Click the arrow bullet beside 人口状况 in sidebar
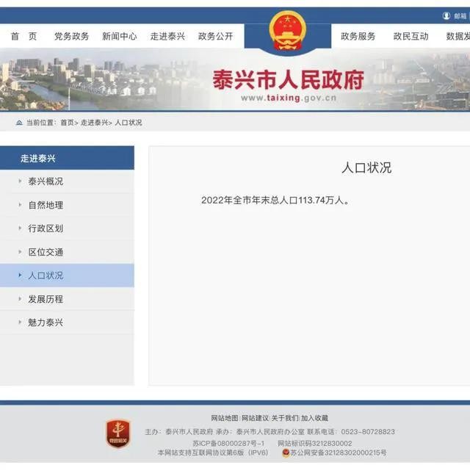The height and width of the screenshot is (476, 470). (20, 275)
